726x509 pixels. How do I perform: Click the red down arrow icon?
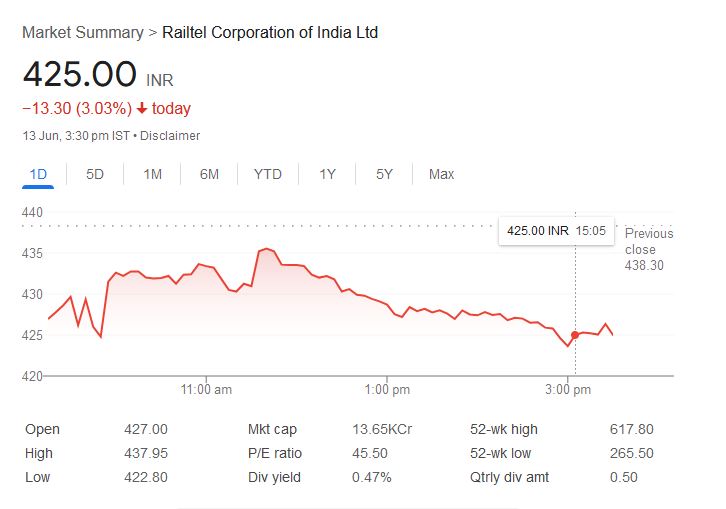[x=142, y=108]
